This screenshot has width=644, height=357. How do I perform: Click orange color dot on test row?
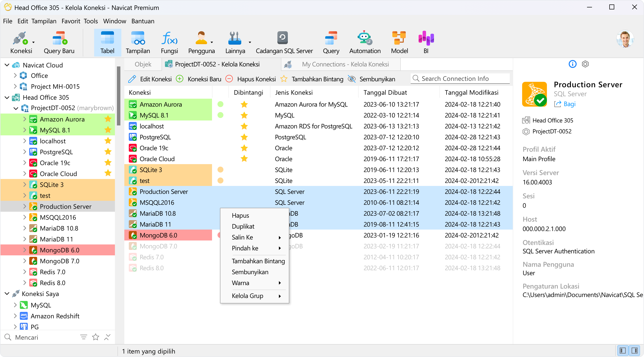[220, 180]
